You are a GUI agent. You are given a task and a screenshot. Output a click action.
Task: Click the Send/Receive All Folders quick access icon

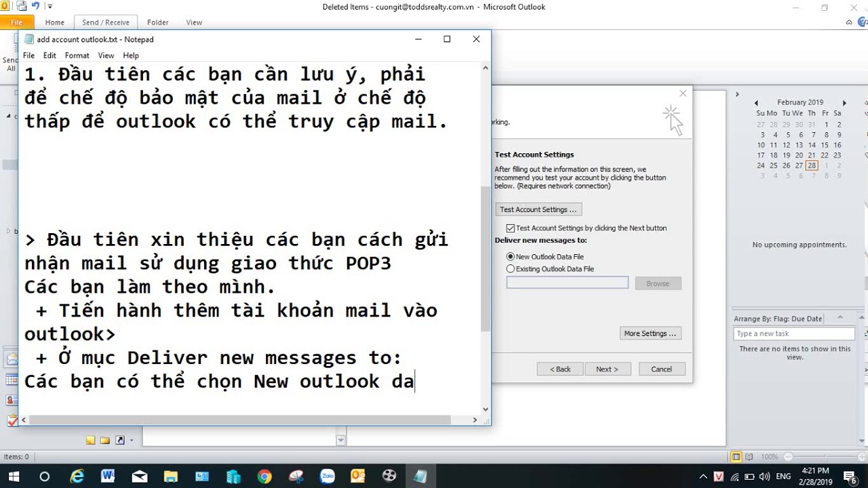pos(21,7)
